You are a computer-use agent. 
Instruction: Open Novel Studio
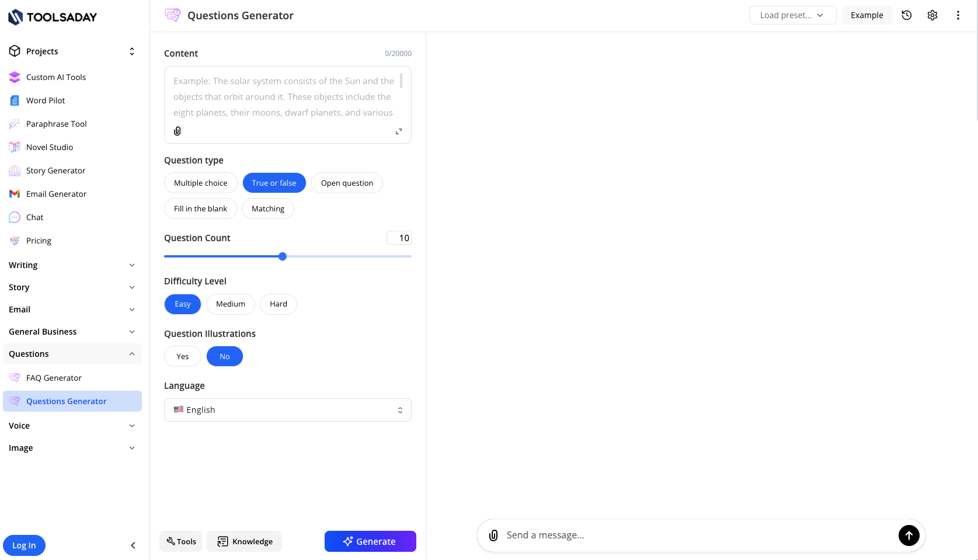pos(49,147)
